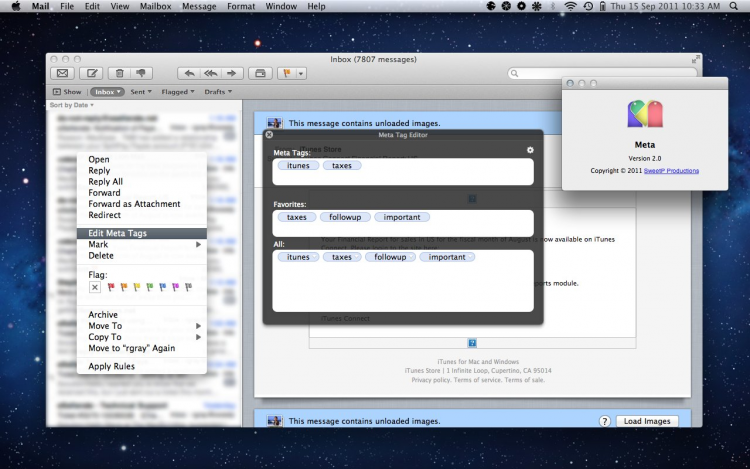Clear the flag using the X box
The height and width of the screenshot is (469, 750).
click(x=95, y=287)
